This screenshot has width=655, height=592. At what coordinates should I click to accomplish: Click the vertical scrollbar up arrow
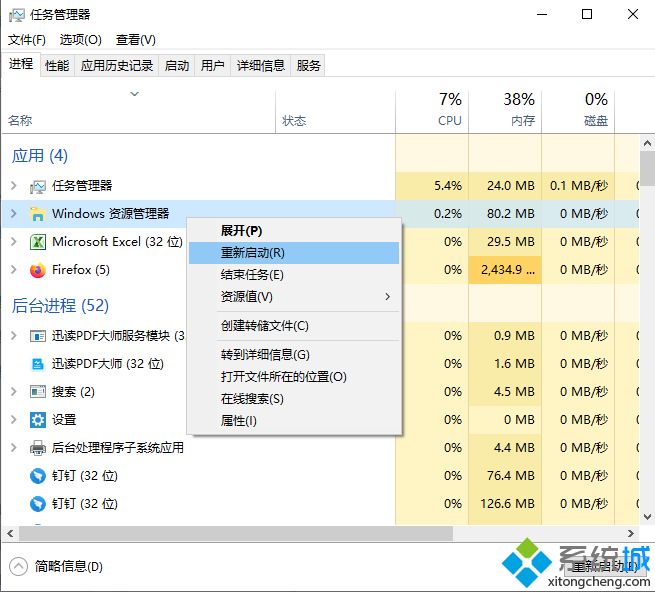click(x=647, y=144)
